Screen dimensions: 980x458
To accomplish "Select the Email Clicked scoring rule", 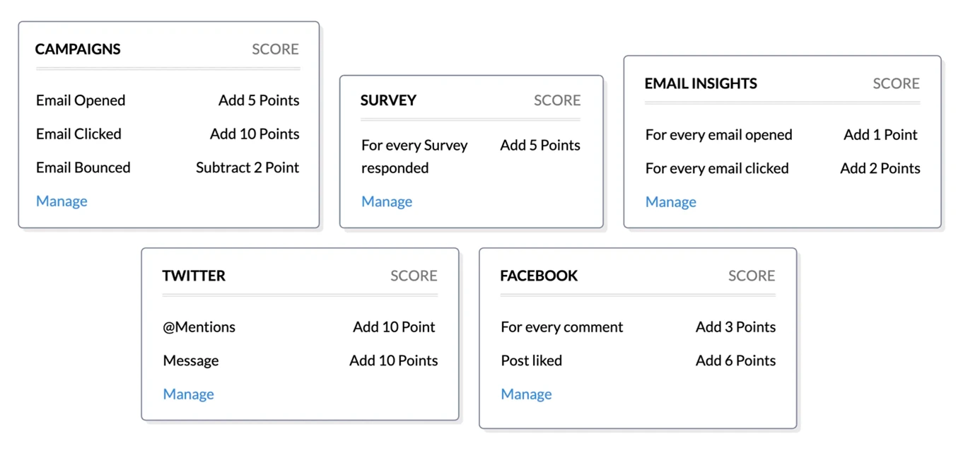I will (x=78, y=134).
